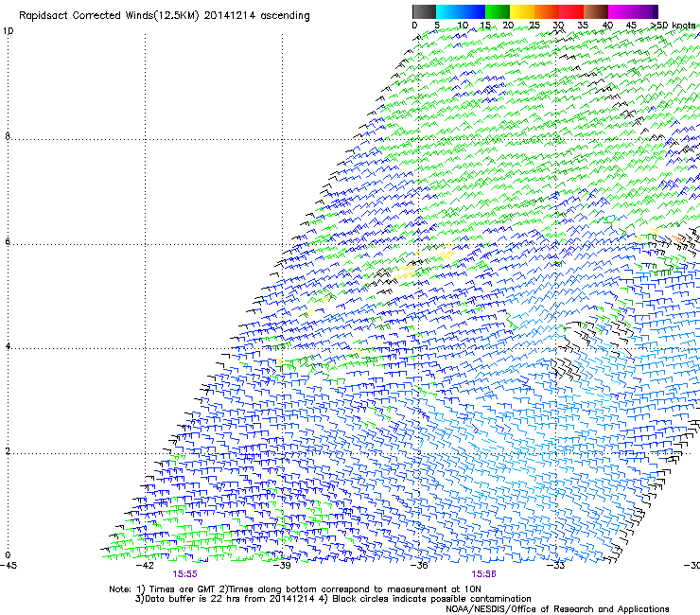Click the '4' latitude axis label
The image size is (700, 615).
click(x=8, y=346)
